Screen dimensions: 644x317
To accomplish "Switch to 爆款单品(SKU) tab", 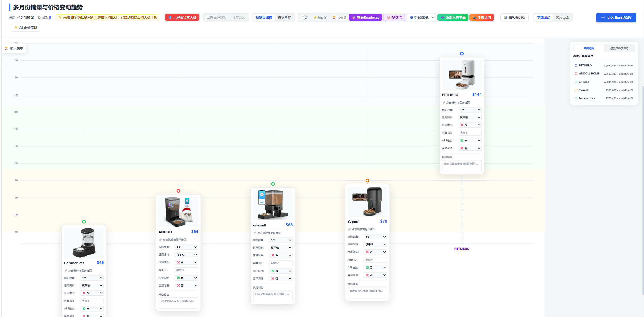I will (x=619, y=48).
